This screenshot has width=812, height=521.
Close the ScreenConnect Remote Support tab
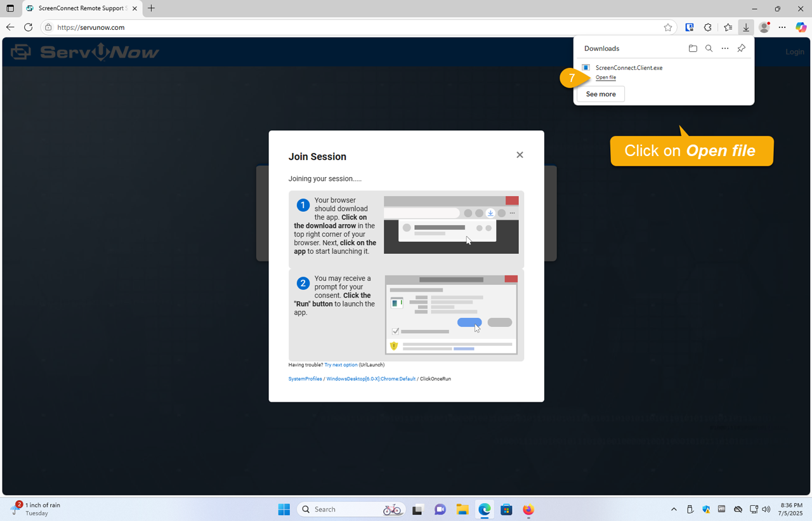[x=134, y=8]
